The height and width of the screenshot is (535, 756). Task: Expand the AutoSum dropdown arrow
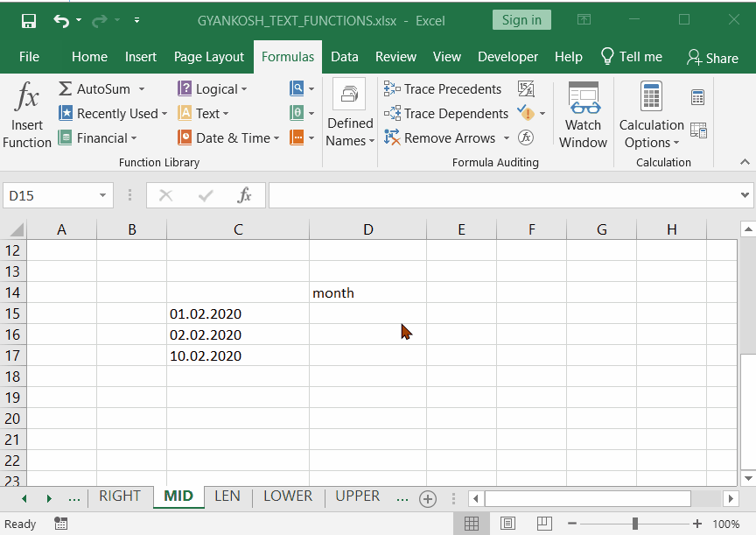click(141, 88)
